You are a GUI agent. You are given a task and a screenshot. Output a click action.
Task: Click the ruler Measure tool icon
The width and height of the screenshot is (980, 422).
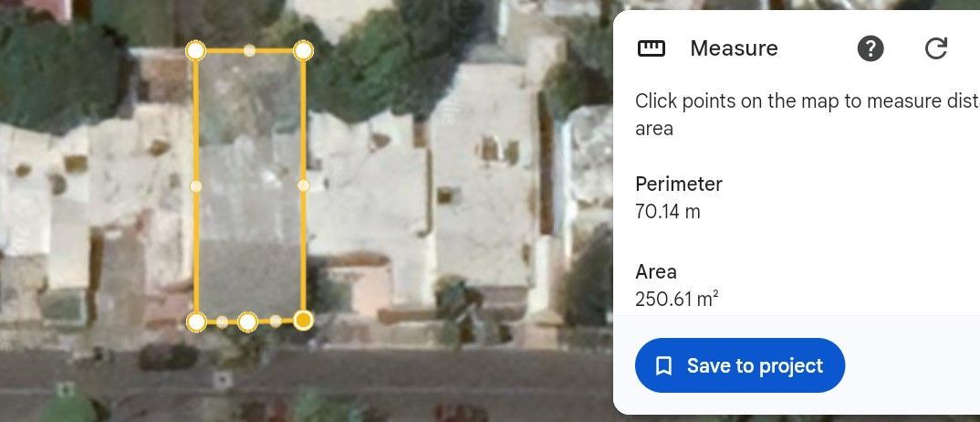click(652, 48)
